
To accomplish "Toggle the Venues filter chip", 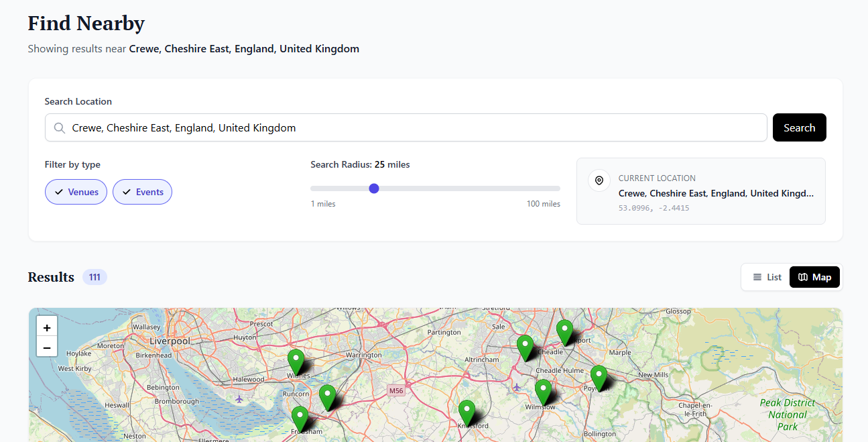I will point(76,192).
